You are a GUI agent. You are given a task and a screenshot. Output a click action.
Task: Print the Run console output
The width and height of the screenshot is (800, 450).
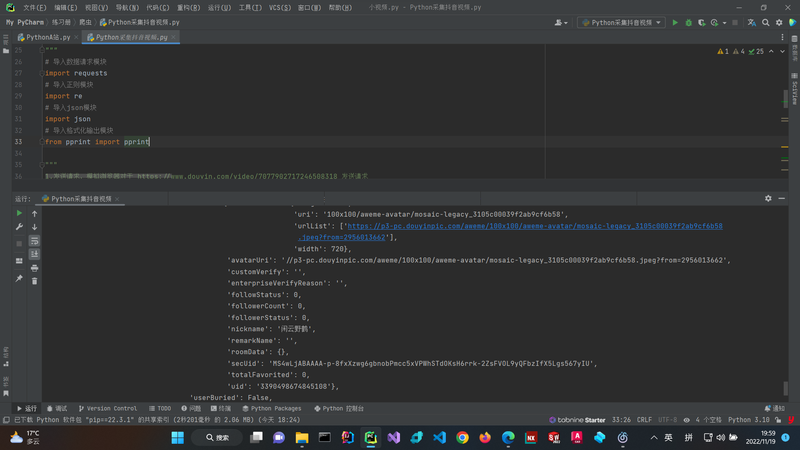tap(34, 268)
